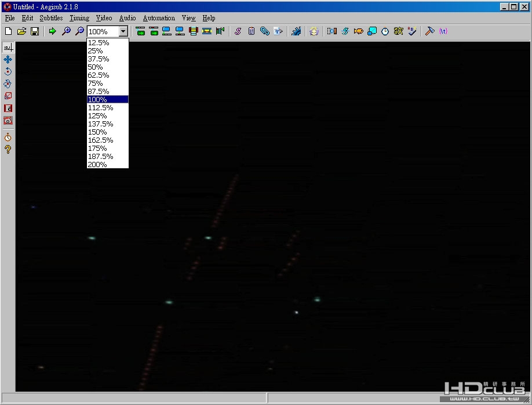Viewport: 532px width, 405px height.
Task: Snap subtitle start to video
Action: click(x=166, y=31)
